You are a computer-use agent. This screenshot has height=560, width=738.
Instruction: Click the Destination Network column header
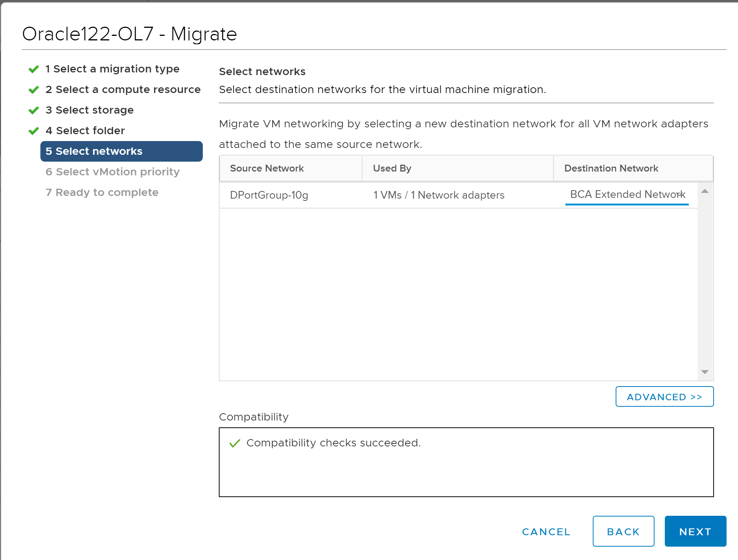(x=611, y=168)
